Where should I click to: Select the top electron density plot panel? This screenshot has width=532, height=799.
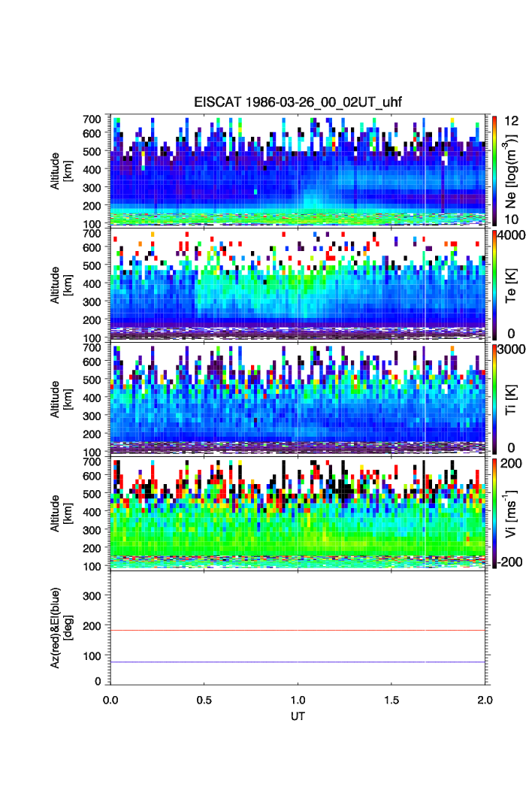click(x=298, y=170)
